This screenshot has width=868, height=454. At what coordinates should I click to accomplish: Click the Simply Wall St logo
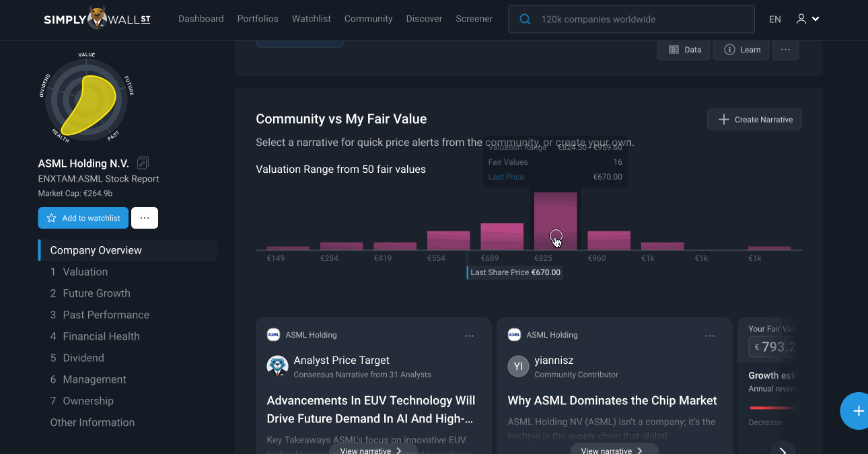click(x=98, y=18)
